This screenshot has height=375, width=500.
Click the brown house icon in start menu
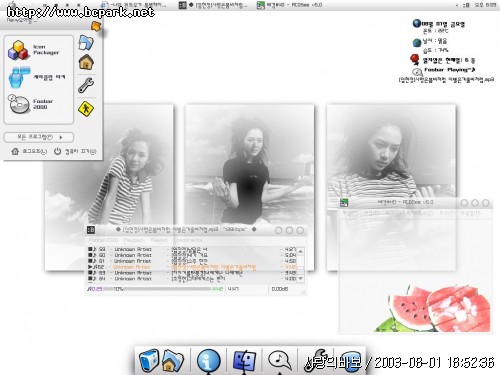[86, 62]
